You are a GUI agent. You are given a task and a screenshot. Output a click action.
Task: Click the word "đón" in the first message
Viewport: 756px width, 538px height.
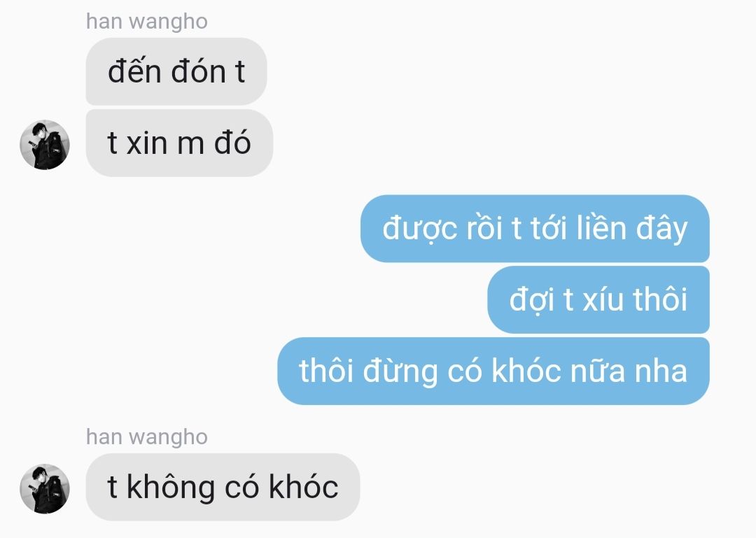point(198,71)
